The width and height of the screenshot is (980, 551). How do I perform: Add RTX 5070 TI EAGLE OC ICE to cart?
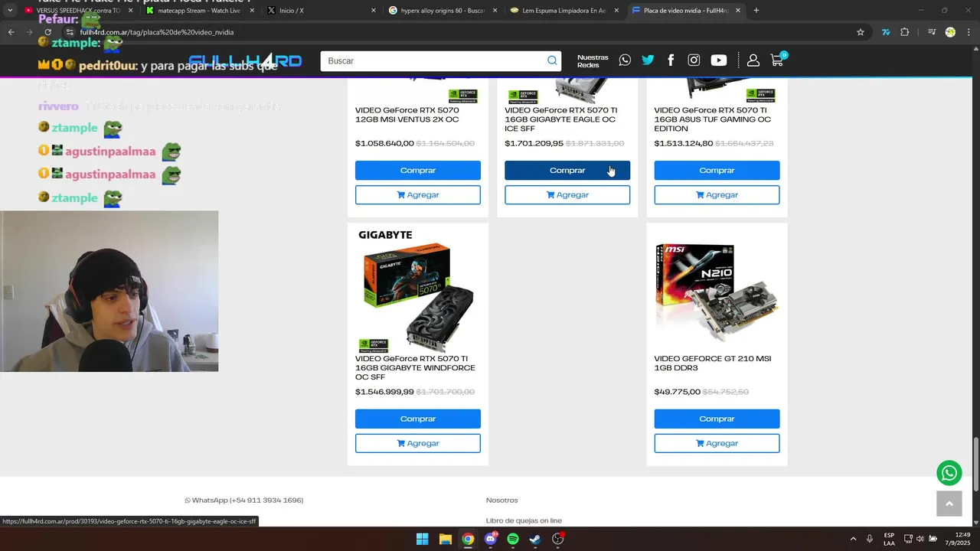point(567,195)
